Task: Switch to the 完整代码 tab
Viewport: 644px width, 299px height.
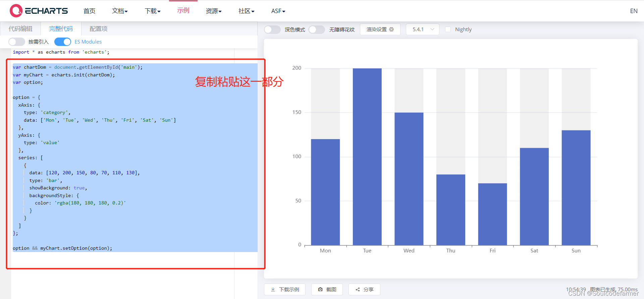Action: [x=61, y=29]
